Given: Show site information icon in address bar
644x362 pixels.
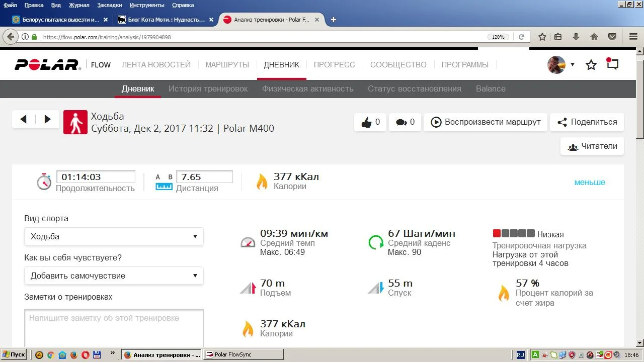Looking at the screenshot, I should 25,37.
